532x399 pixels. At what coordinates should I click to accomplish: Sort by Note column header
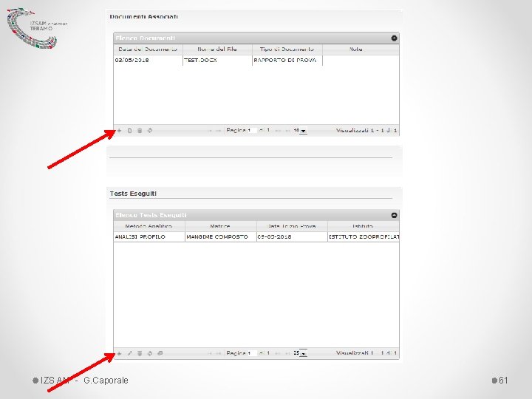pos(361,50)
